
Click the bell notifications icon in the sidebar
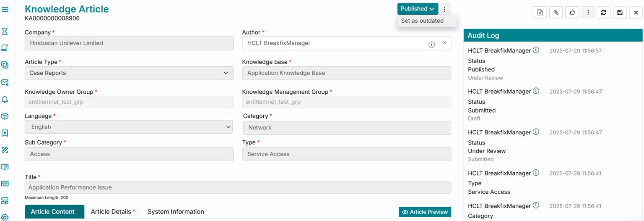point(5,100)
